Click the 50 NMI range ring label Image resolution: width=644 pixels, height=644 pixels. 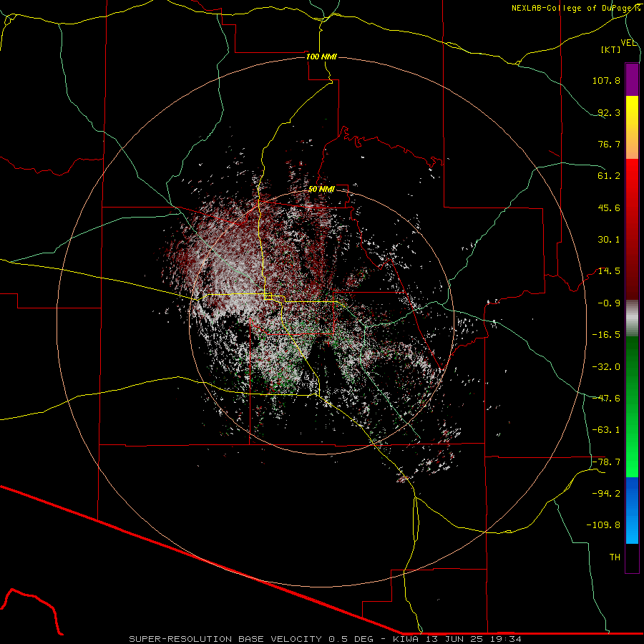click(321, 189)
